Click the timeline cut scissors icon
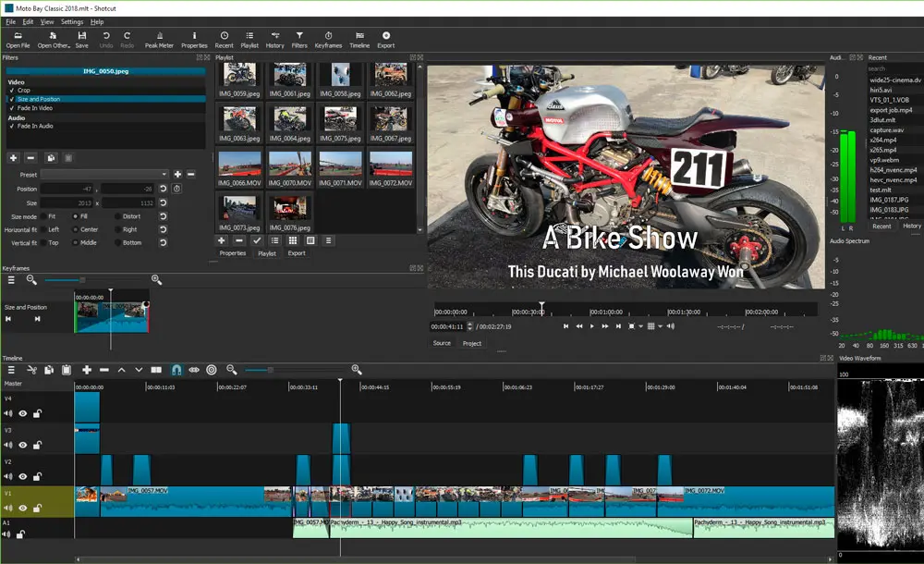The image size is (924, 564). 30,370
